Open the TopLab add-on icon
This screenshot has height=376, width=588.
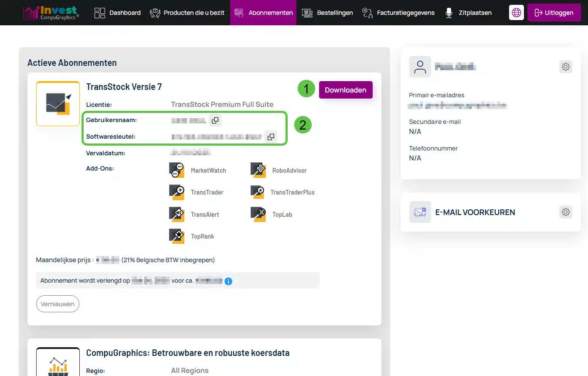[258, 214]
